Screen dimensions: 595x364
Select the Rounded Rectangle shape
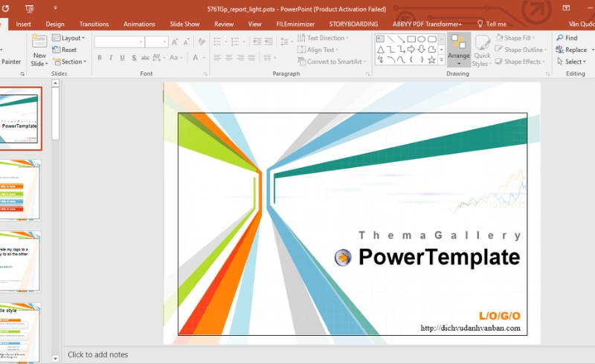(x=432, y=39)
